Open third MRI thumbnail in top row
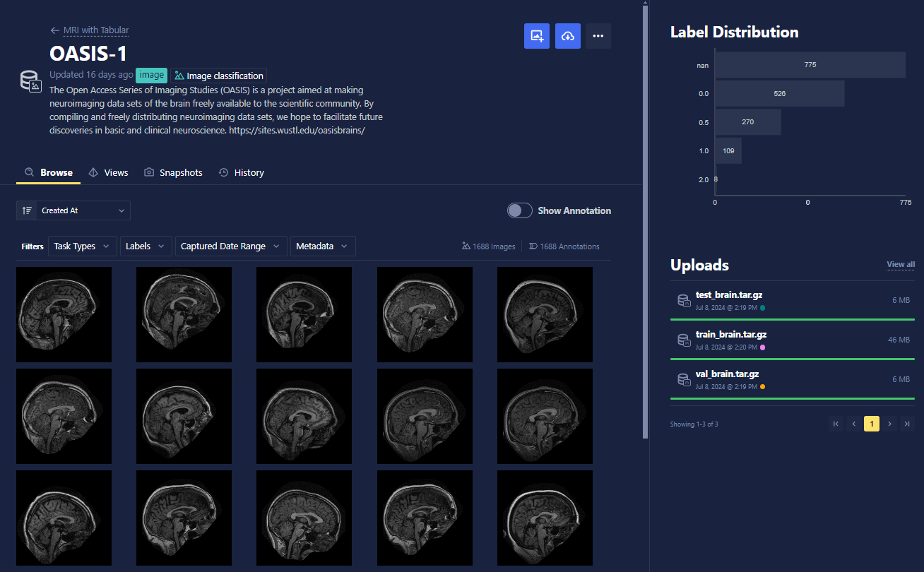The image size is (924, 572). tap(304, 314)
